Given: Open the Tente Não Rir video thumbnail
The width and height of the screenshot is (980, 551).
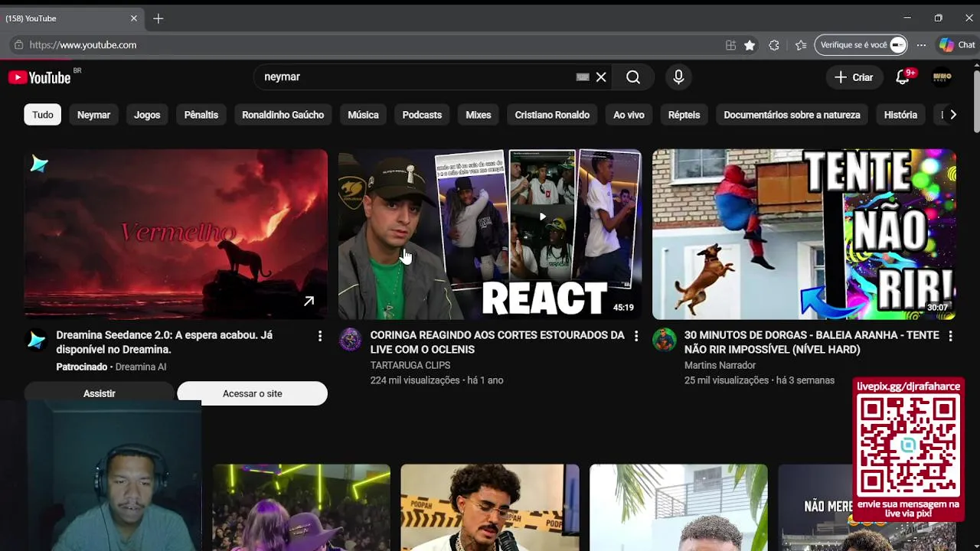Looking at the screenshot, I should 804,234.
